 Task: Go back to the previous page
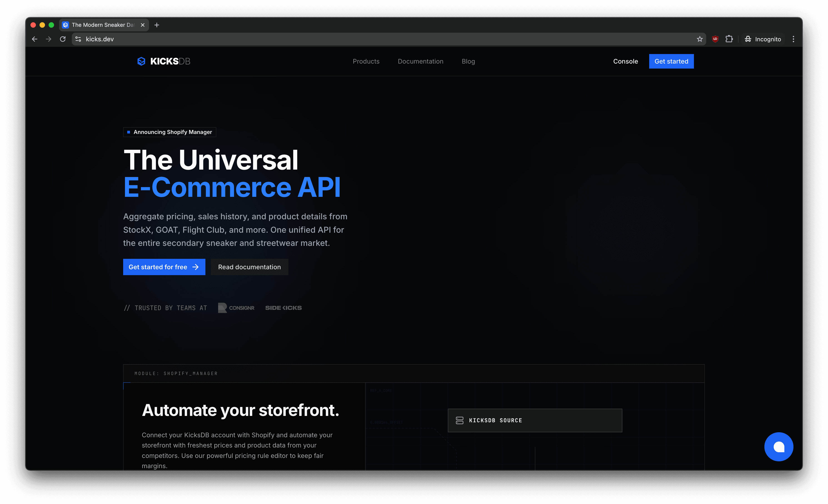[35, 39]
